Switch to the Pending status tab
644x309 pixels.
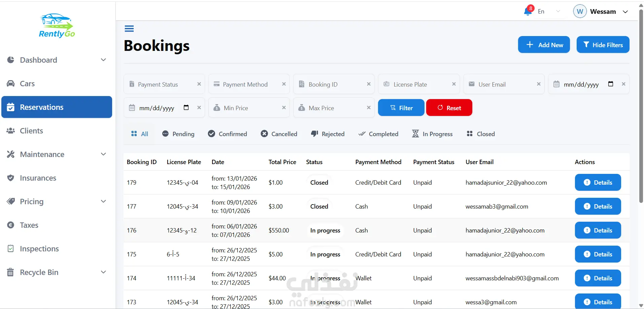[178, 134]
